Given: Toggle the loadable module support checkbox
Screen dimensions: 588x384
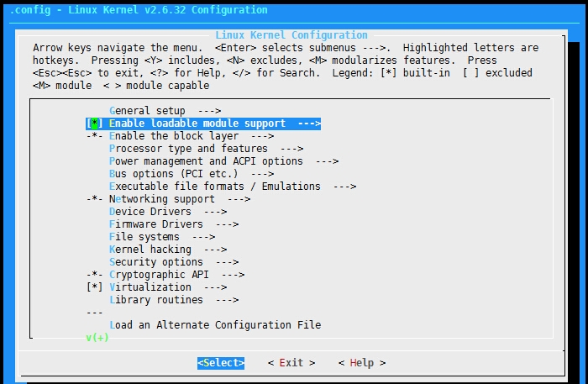Looking at the screenshot, I should tap(94, 124).
